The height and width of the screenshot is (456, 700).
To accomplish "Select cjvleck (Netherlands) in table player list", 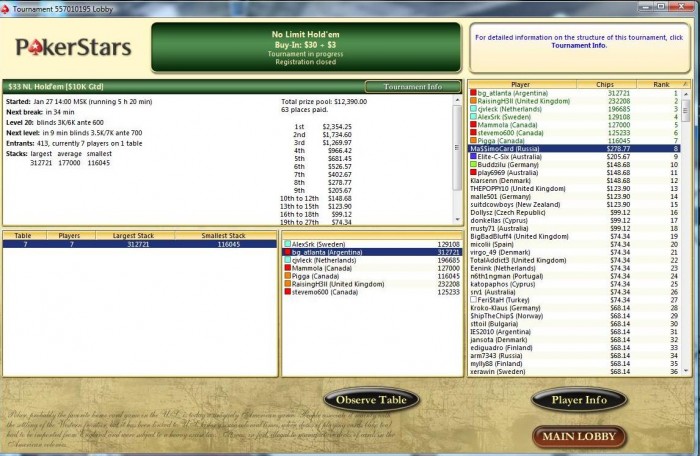I will coord(372,260).
